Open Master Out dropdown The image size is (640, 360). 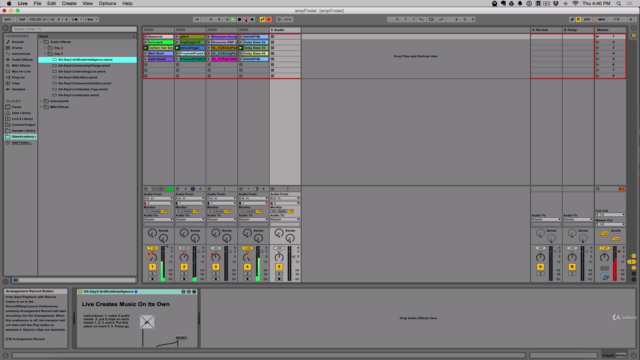coord(610,224)
